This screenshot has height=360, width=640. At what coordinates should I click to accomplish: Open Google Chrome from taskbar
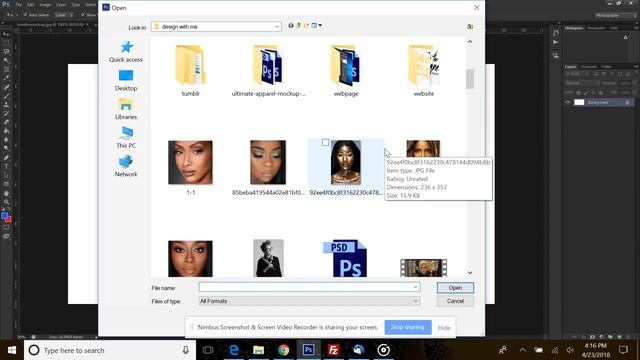283,350
